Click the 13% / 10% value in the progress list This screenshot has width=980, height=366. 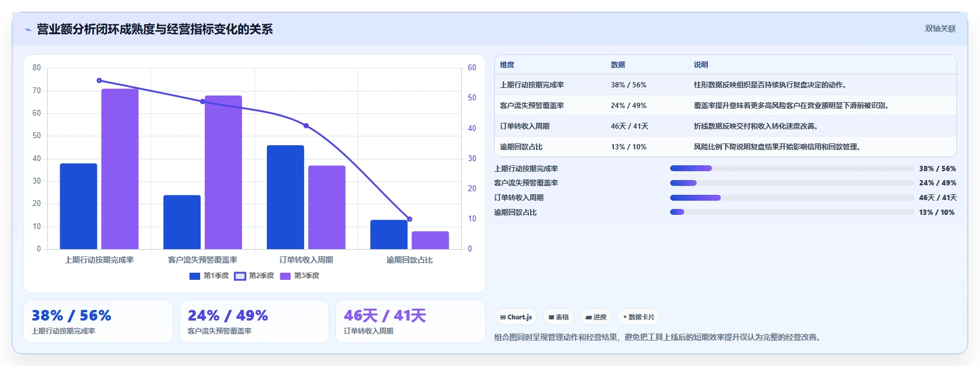click(937, 213)
